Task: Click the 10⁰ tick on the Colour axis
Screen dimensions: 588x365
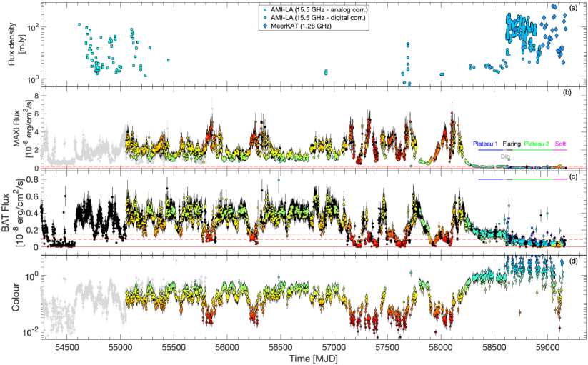Action: pos(31,276)
